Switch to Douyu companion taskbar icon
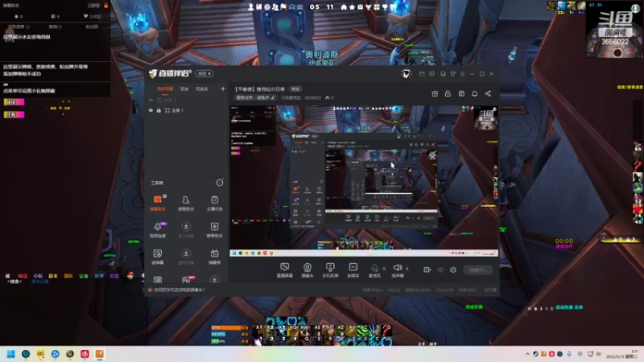 (99, 354)
